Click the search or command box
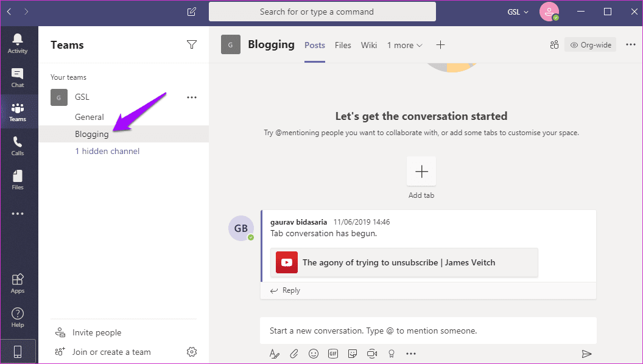The height and width of the screenshot is (364, 643). point(322,12)
